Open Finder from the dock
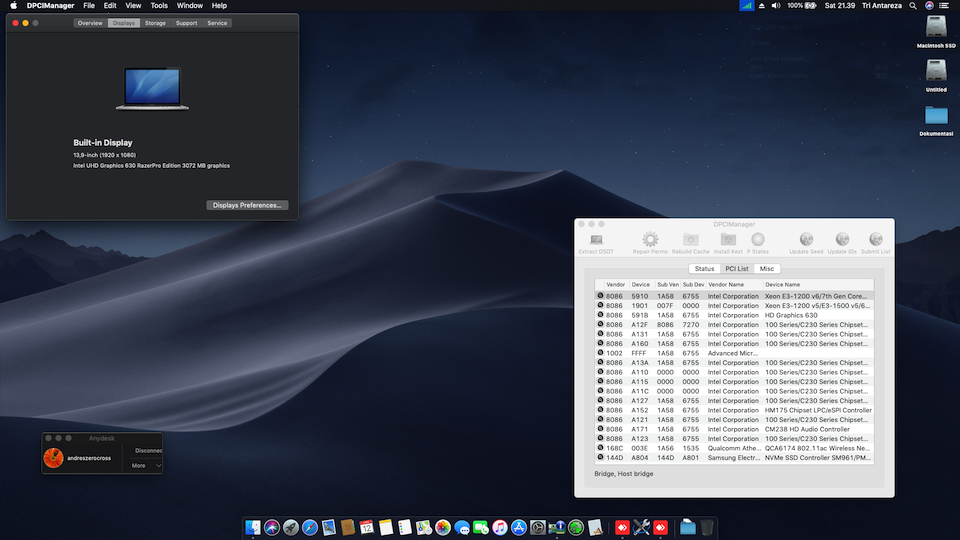This screenshot has width=960, height=540. [x=253, y=527]
